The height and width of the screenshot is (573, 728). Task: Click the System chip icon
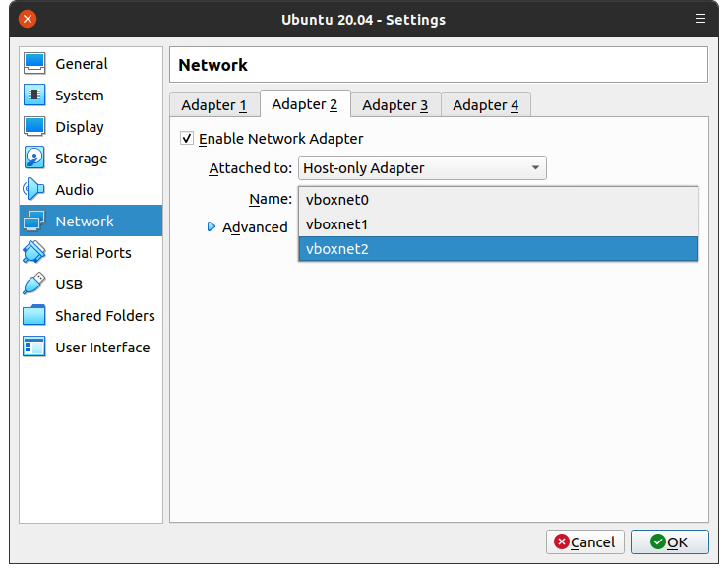[x=34, y=95]
